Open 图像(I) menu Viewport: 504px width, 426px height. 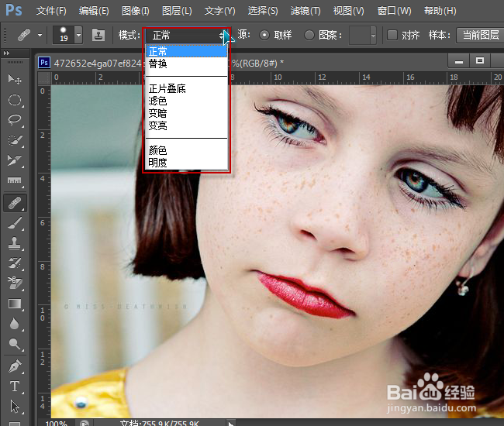pos(136,11)
